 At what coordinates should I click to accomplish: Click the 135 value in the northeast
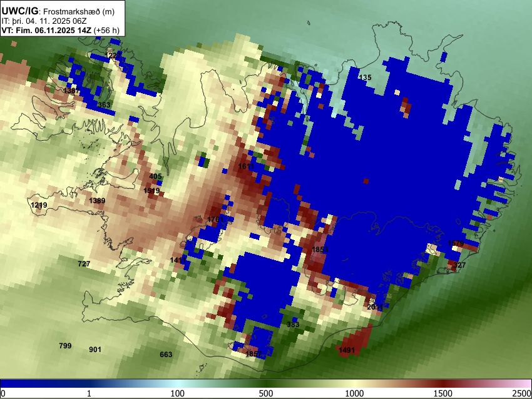(365, 78)
